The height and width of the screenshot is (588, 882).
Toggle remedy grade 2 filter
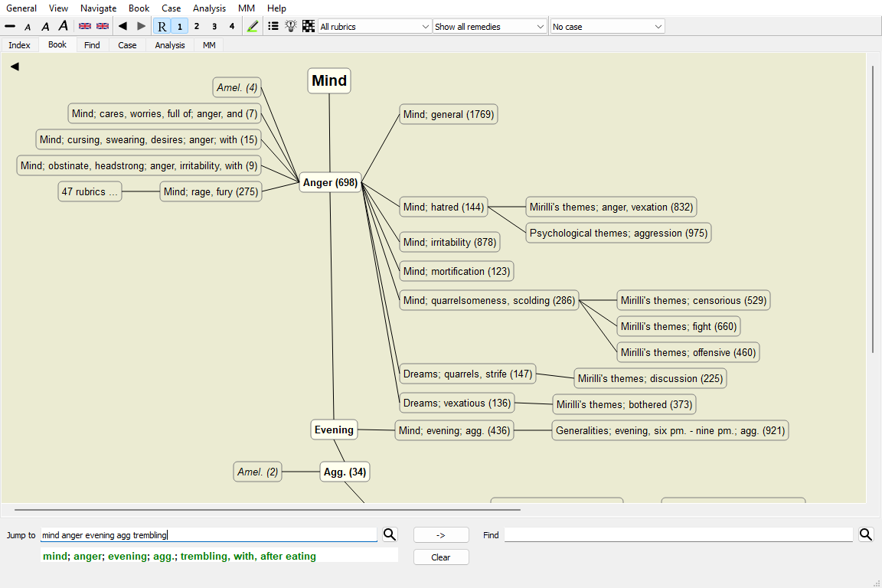click(197, 27)
